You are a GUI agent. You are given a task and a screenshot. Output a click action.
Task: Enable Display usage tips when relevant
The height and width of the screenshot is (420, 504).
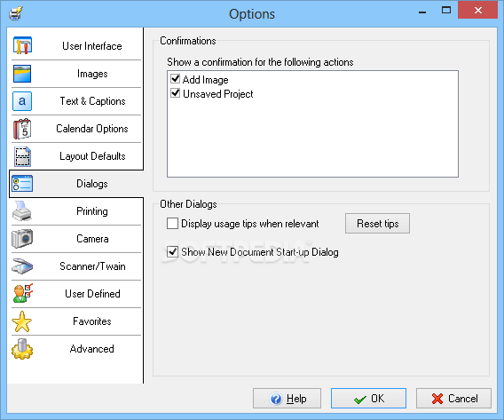click(x=173, y=224)
